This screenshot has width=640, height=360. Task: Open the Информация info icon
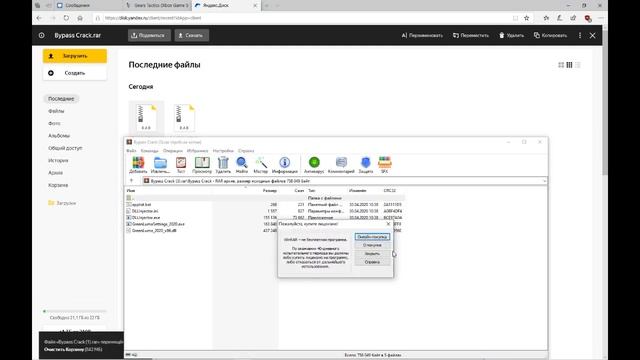284,165
